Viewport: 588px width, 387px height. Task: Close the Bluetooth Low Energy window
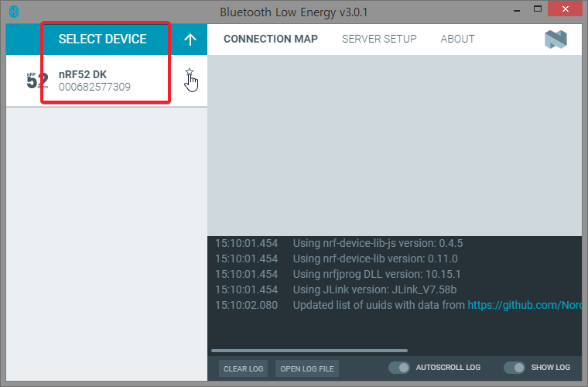click(565, 9)
